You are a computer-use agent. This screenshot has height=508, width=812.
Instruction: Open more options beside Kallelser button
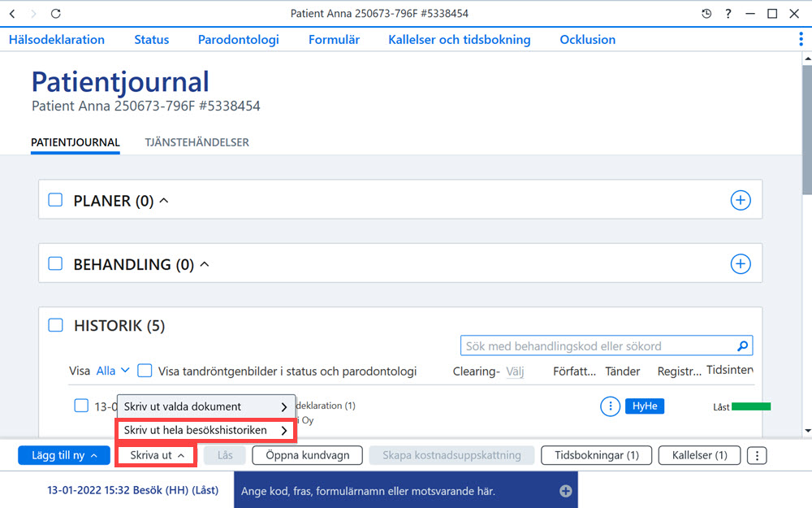coord(757,456)
